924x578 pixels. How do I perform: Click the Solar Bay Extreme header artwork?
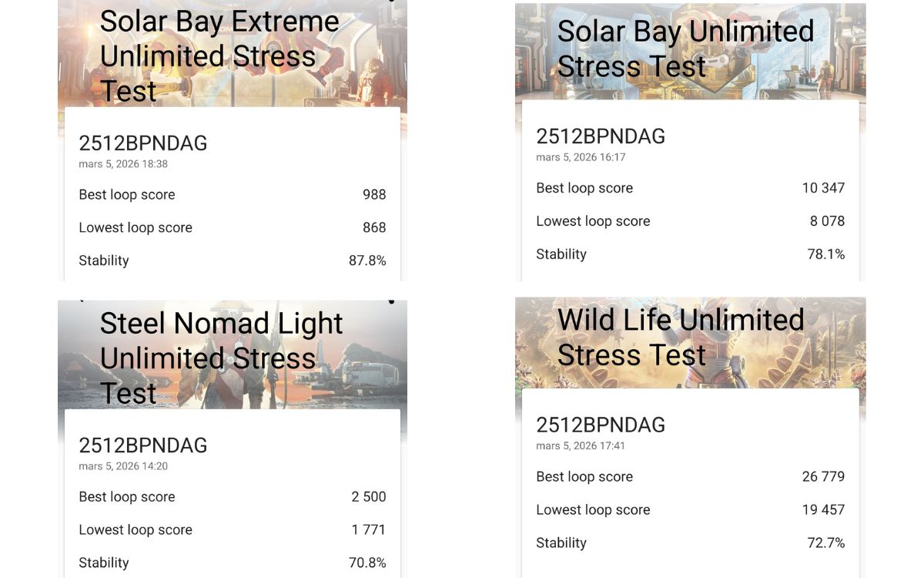pyautogui.click(x=231, y=54)
